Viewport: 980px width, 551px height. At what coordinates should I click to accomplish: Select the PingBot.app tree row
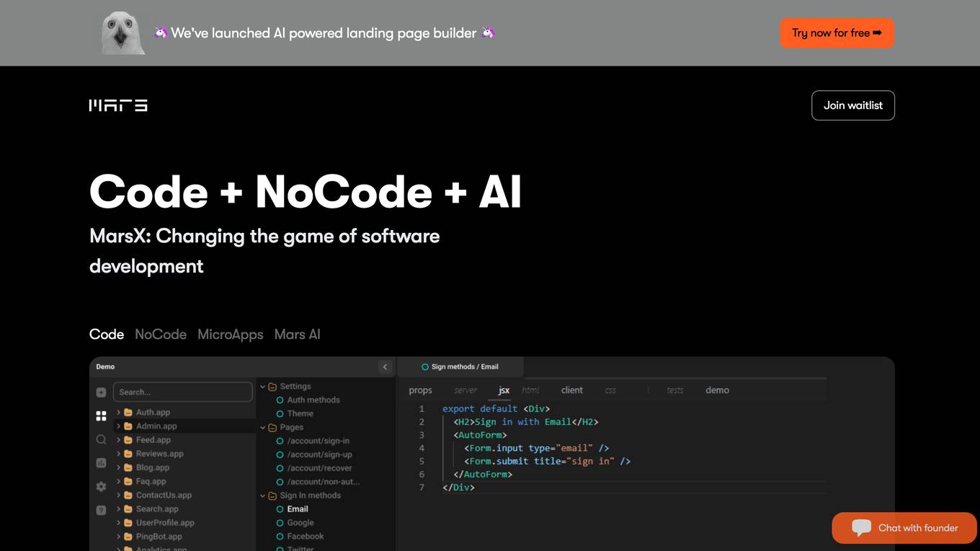(184, 537)
